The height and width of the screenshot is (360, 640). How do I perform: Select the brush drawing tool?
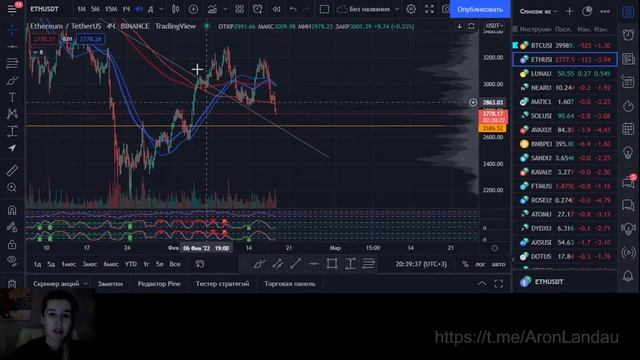click(12, 80)
